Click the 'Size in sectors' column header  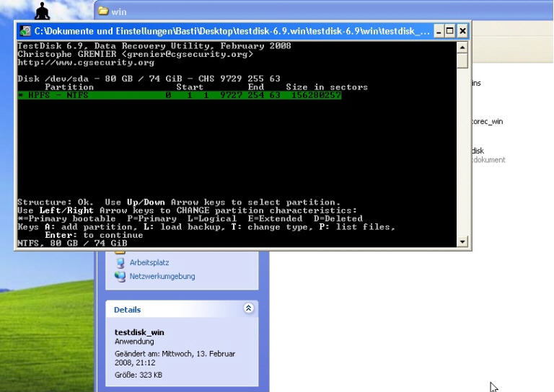click(x=327, y=86)
